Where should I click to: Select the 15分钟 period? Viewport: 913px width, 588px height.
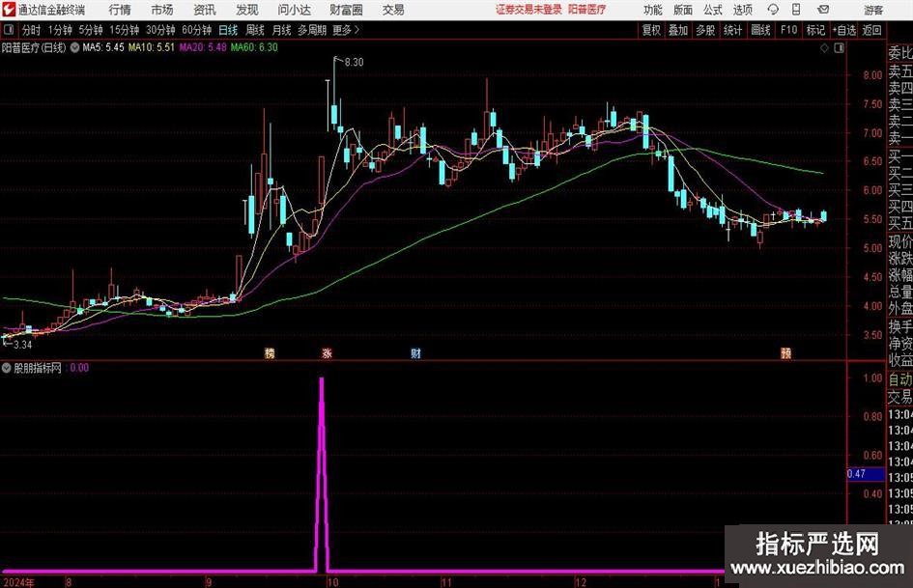tap(125, 30)
